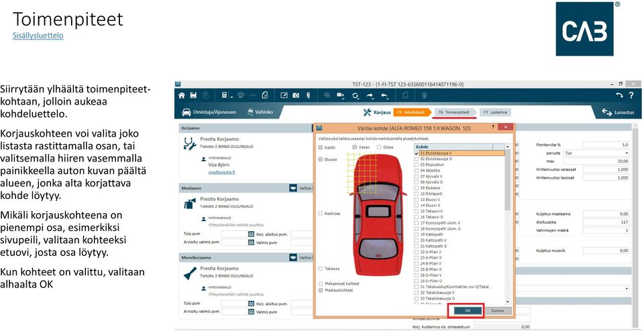Uncheck 01 Etulokasuoja V in list

pos(417,153)
